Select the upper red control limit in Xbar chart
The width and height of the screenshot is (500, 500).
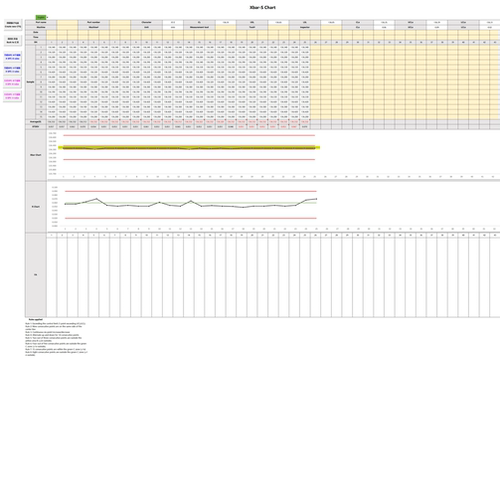point(189,135)
